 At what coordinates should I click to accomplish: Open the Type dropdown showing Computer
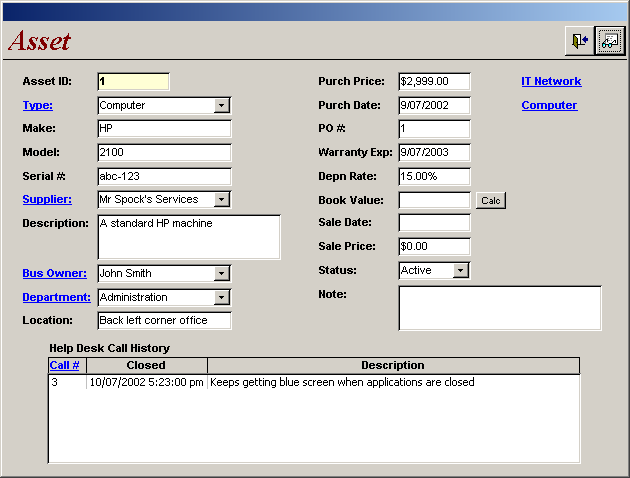click(x=222, y=105)
